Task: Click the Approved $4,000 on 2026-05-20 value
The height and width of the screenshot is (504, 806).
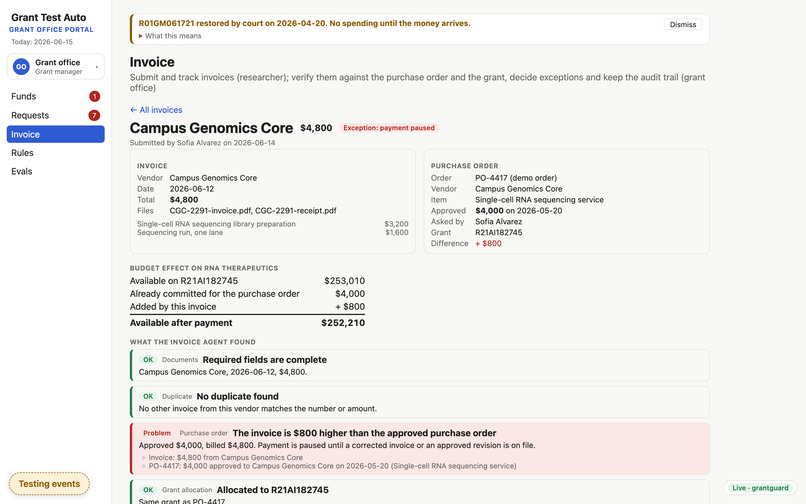Action: 518,210
